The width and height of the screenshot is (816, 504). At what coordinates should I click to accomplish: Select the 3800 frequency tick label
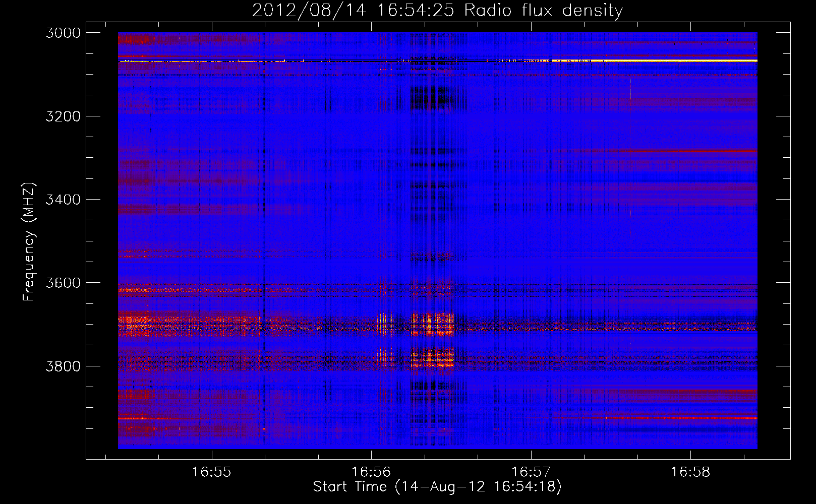pos(63,366)
